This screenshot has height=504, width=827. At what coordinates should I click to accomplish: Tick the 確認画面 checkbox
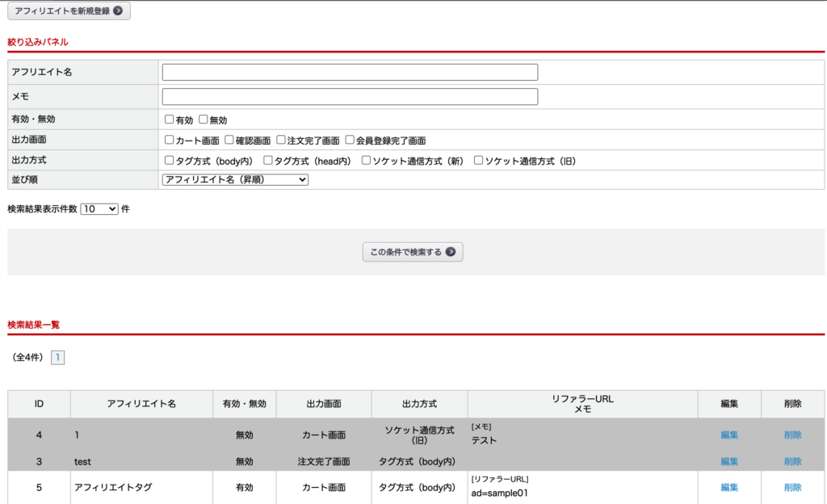click(x=229, y=140)
